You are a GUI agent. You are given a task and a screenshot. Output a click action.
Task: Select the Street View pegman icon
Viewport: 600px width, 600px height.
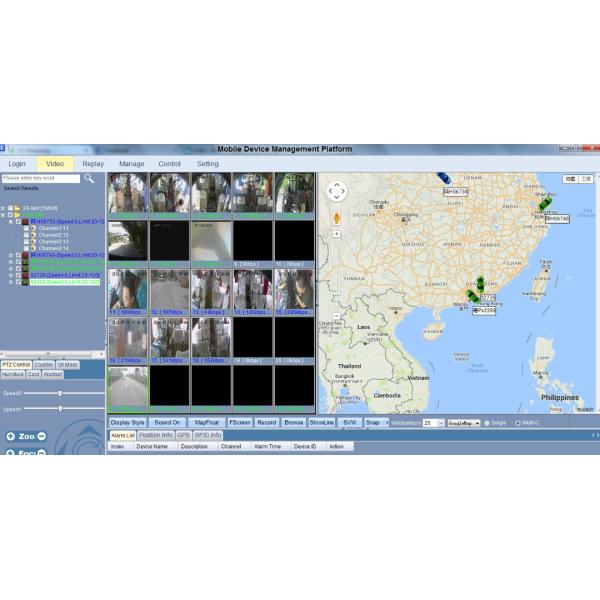[337, 217]
